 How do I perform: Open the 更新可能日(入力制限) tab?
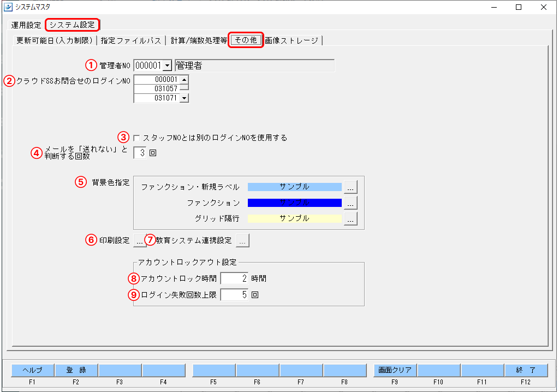[55, 40]
